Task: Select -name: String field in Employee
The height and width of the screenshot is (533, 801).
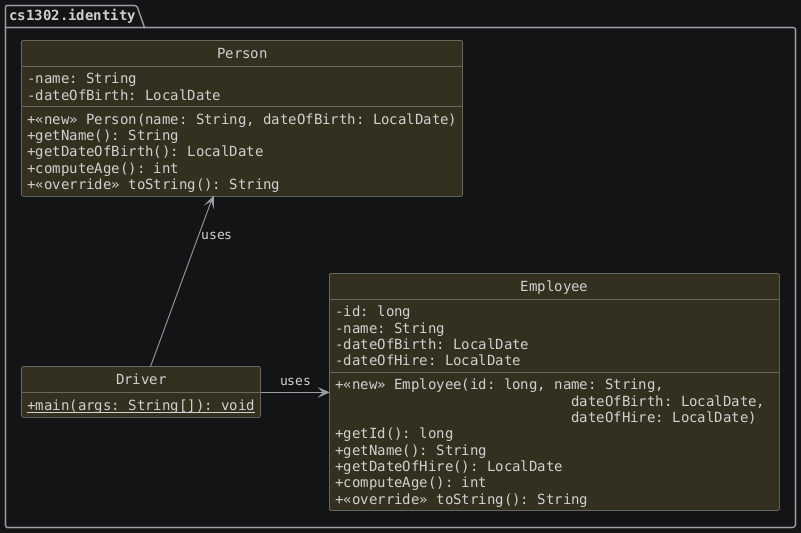Action: (x=390, y=328)
